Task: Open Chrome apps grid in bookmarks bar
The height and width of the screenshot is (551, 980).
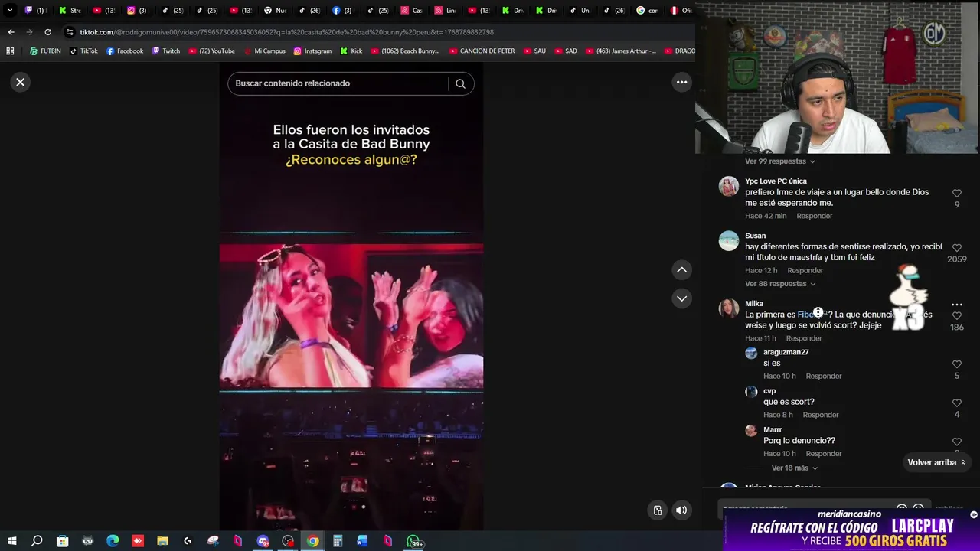Action: coord(10,51)
